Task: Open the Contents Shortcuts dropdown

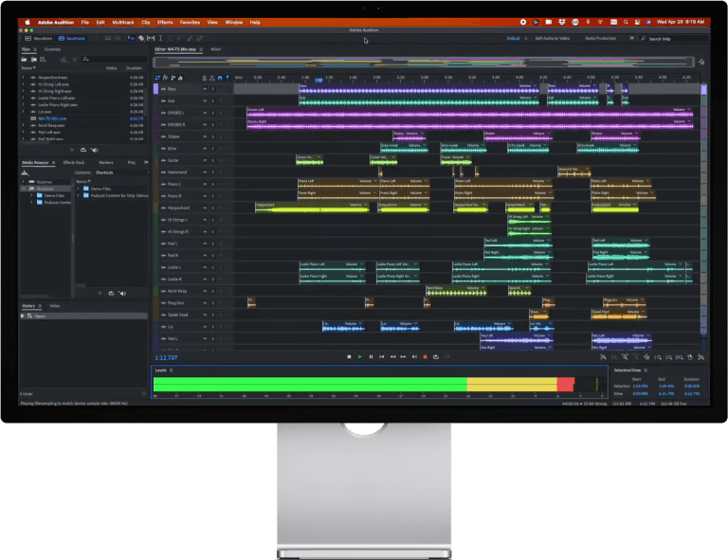Action: (x=122, y=172)
